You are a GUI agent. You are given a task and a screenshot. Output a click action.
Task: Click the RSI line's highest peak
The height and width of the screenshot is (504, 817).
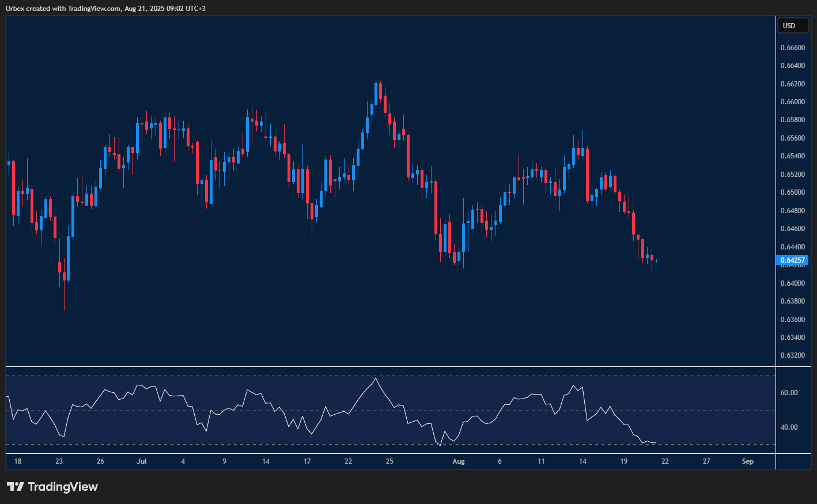(x=376, y=378)
